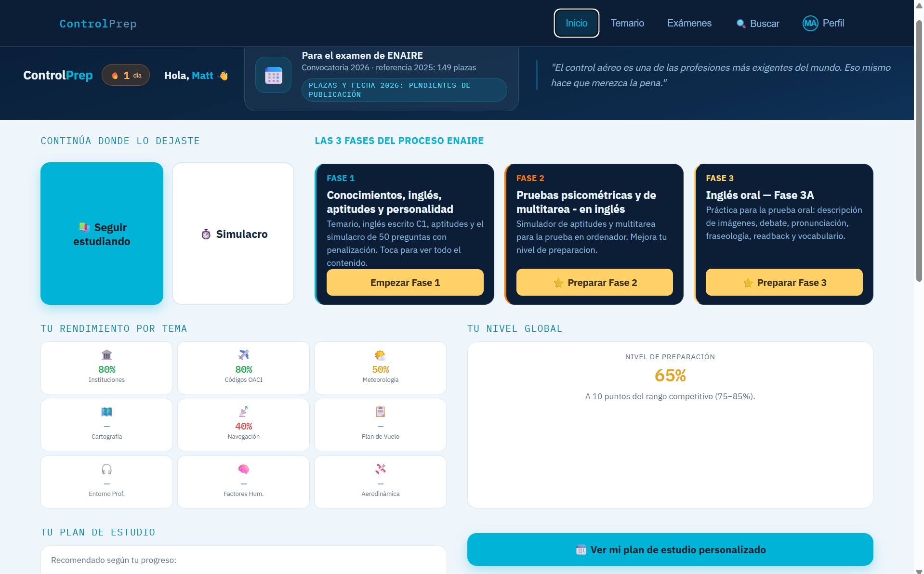Click the Aerodinámica plane icon
924x574 pixels.
[380, 469]
